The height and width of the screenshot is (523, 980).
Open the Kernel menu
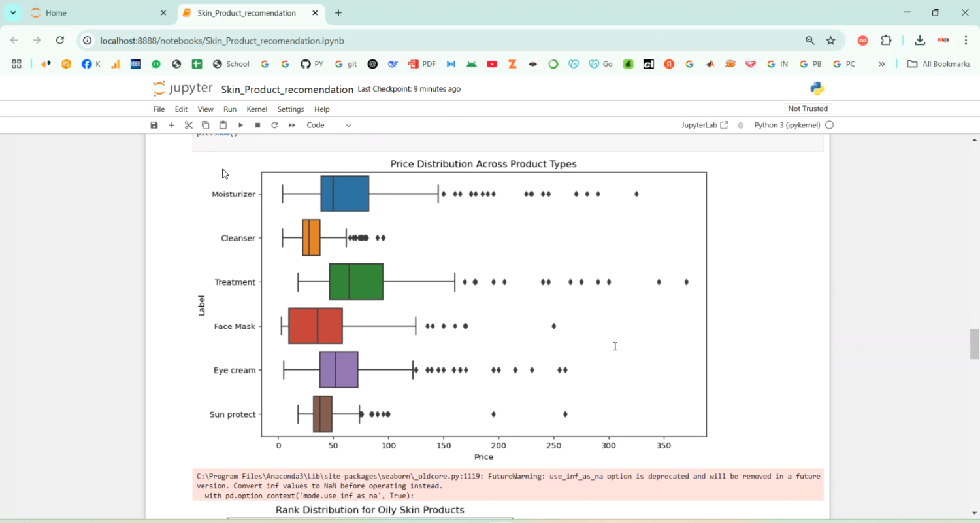pyautogui.click(x=257, y=109)
